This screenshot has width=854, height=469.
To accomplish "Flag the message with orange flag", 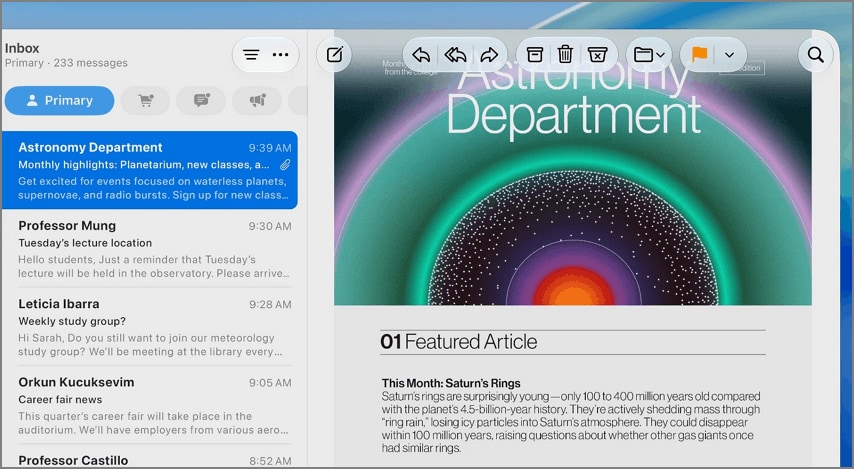I will click(699, 54).
